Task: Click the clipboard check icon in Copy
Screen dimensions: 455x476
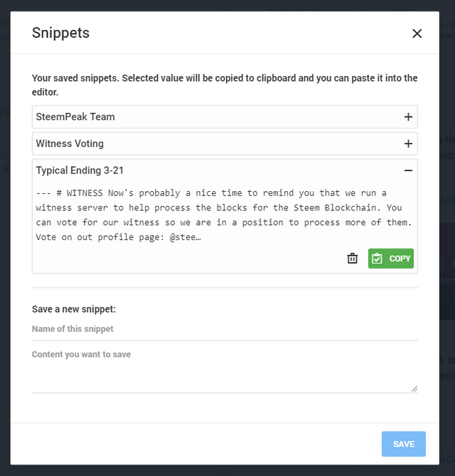Action: pos(378,259)
